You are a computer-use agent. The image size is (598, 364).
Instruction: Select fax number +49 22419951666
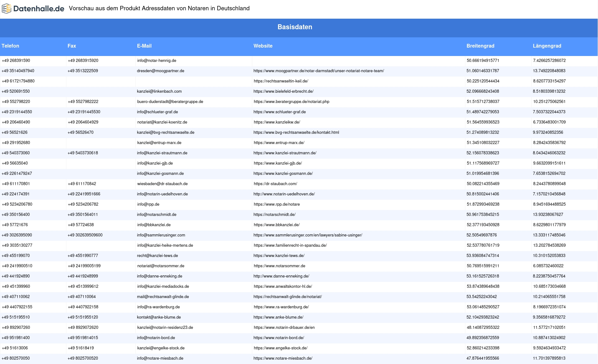[x=84, y=194]
